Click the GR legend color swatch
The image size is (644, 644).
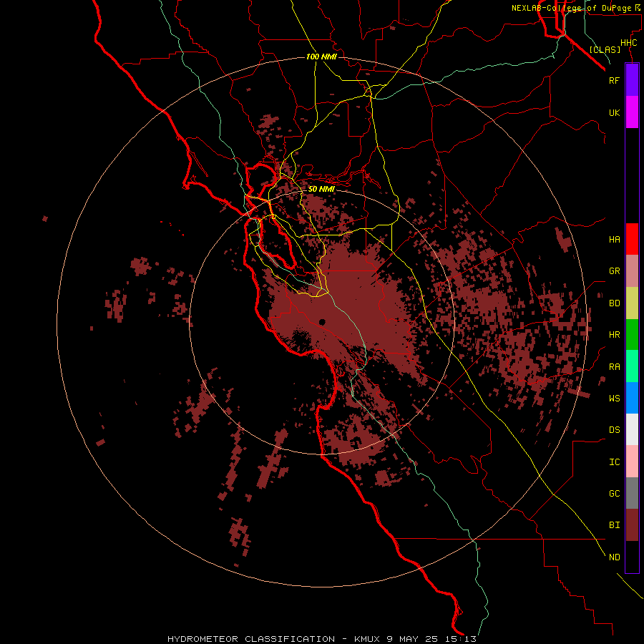(632, 271)
